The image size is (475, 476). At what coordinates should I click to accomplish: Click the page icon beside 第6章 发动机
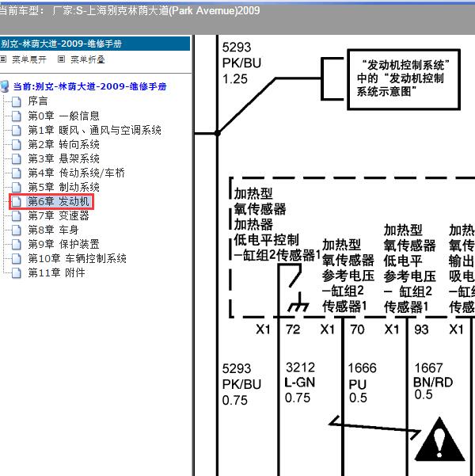(17, 202)
